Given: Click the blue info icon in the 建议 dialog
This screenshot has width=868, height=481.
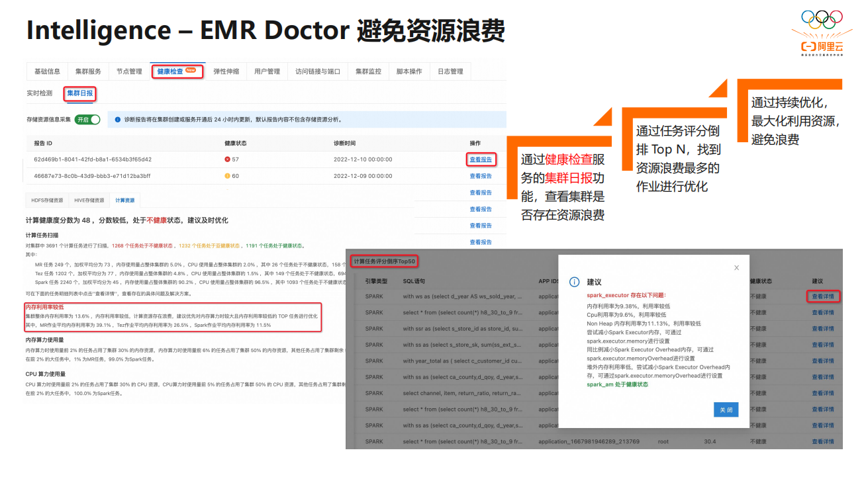Looking at the screenshot, I should (x=574, y=281).
